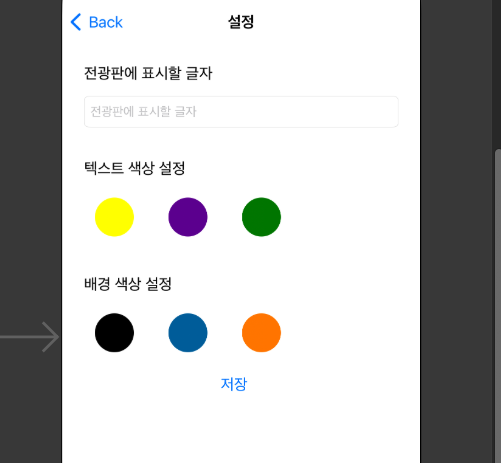
Task: Click the 텍스트 색상 설정 label
Action: pos(135,168)
